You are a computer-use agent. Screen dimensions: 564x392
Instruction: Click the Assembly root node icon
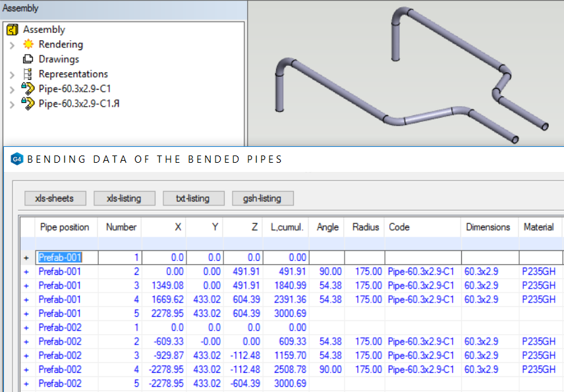(x=12, y=30)
